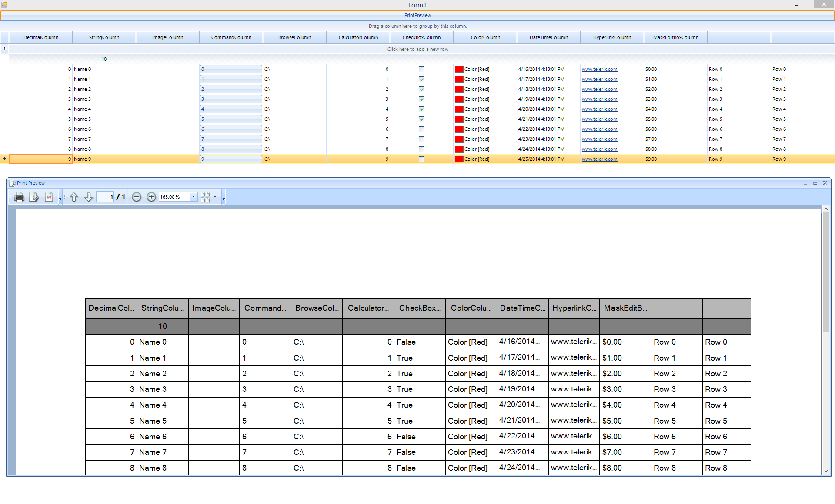Click the red color swatch in Name 2 row
Screen dimensions: 835x504
coord(459,90)
